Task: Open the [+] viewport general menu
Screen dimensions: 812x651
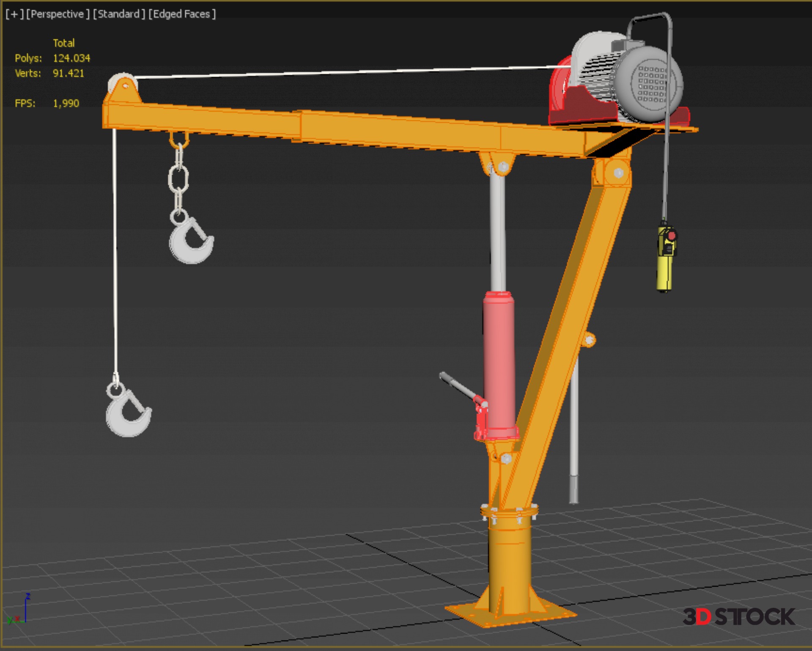Action: point(14,14)
